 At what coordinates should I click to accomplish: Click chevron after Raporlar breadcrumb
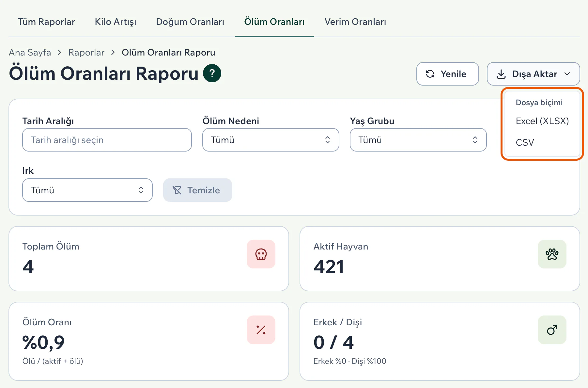pyautogui.click(x=113, y=52)
